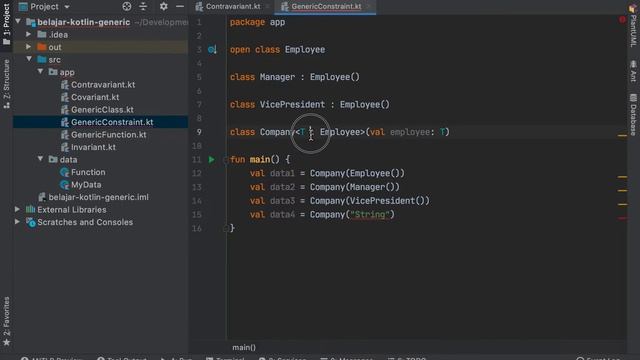
Task: Click the overridden-class gutter icon on line 3
Action: [212, 50]
